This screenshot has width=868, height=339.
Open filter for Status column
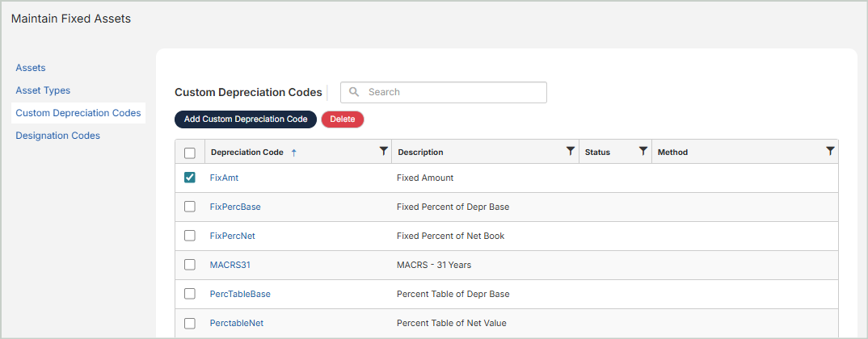[x=643, y=151]
